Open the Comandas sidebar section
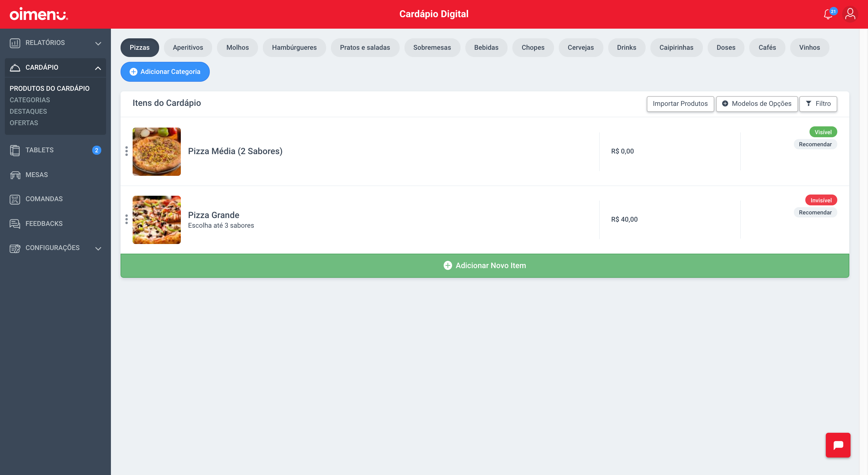Image resolution: width=868 pixels, height=475 pixels. (x=55, y=199)
